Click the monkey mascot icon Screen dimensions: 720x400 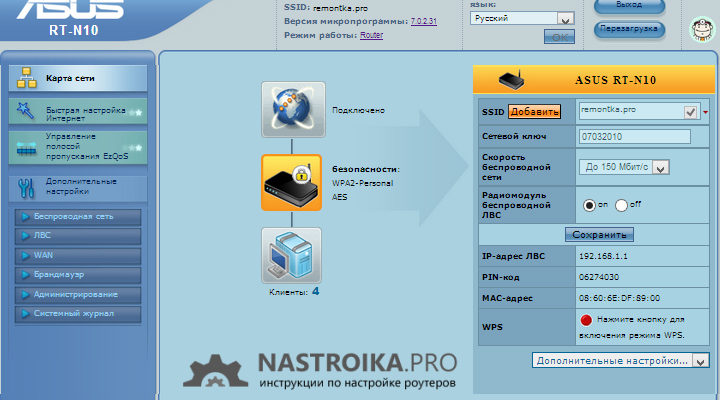pyautogui.click(x=703, y=28)
